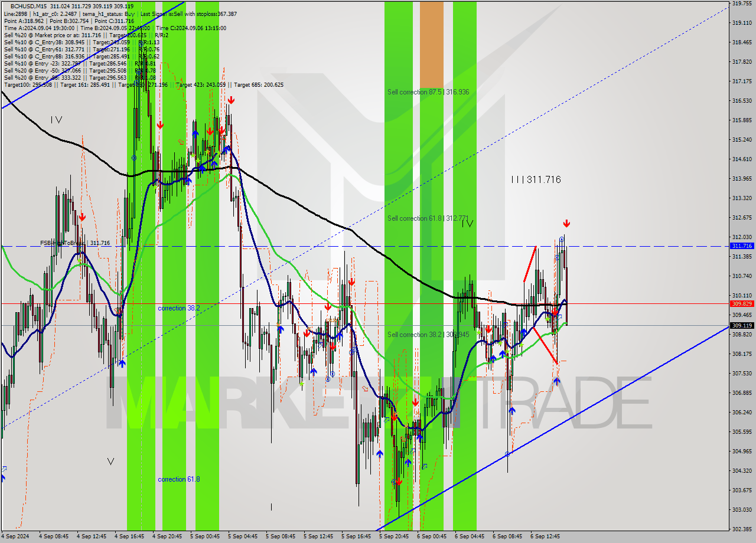Screen dimensions: 756x543
Task: Click the 'Sell %10 @ C_Entry61: 312.771' line
Action: (x=82, y=49)
